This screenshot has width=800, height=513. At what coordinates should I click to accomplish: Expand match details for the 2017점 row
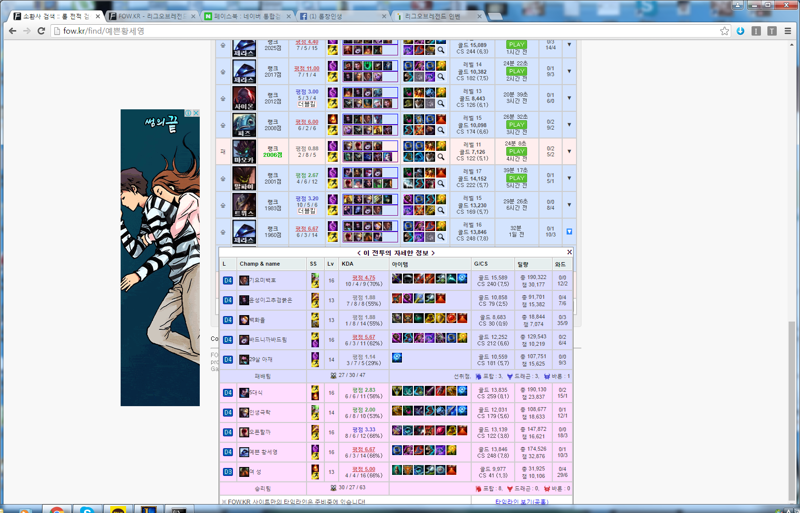coord(569,71)
